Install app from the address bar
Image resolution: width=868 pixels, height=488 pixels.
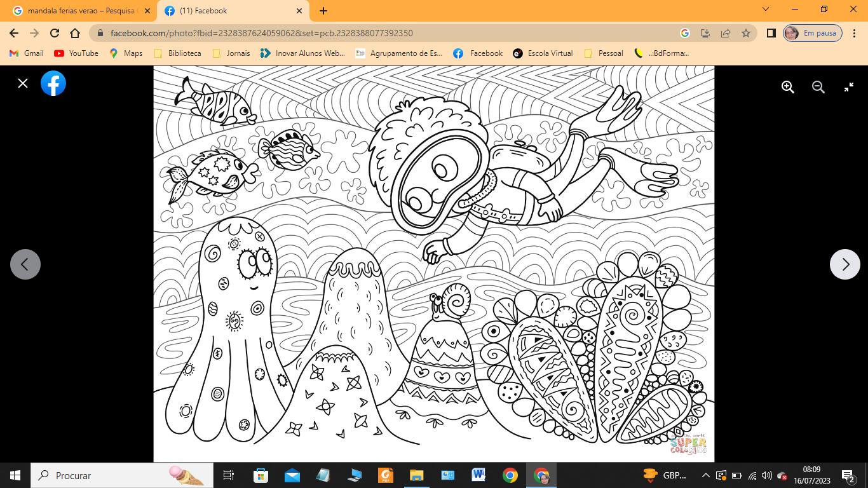point(705,33)
